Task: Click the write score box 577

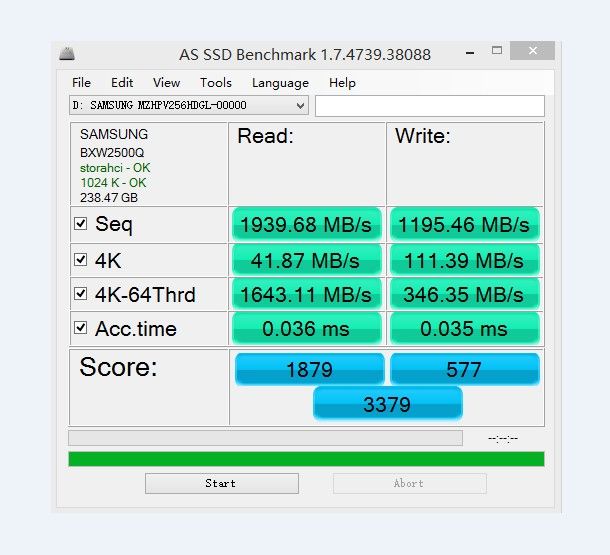Action: click(x=464, y=369)
